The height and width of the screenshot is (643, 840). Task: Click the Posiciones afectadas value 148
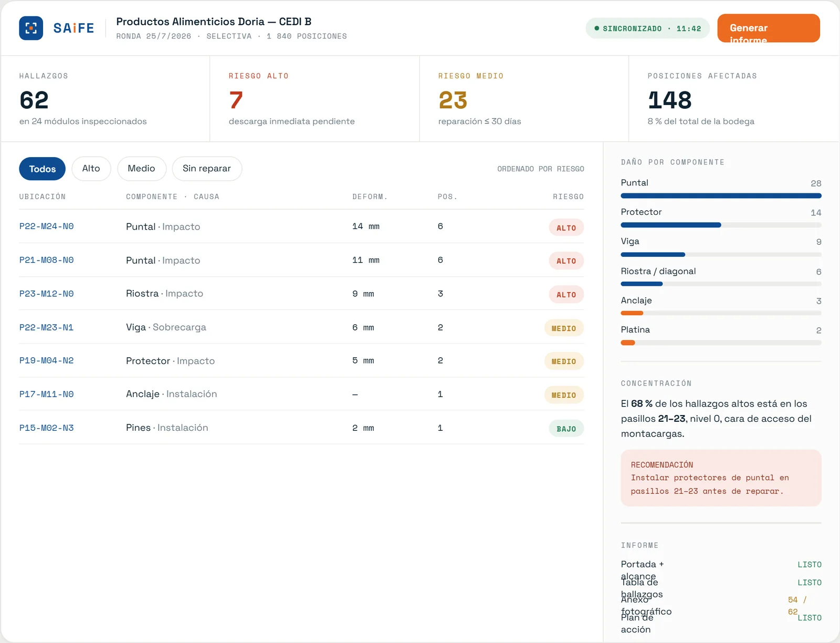coord(670,100)
